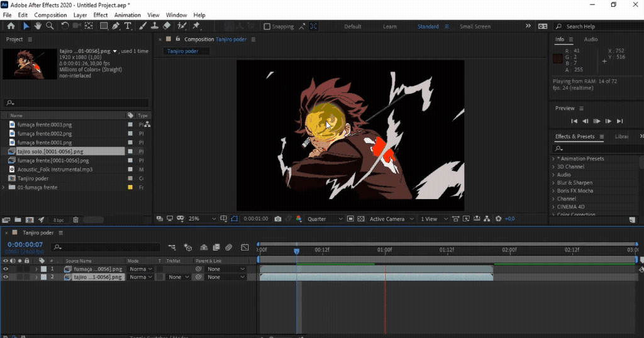Expand the 01-fumaça frente folder
Screen dimensions: 644x338
(x=4, y=187)
